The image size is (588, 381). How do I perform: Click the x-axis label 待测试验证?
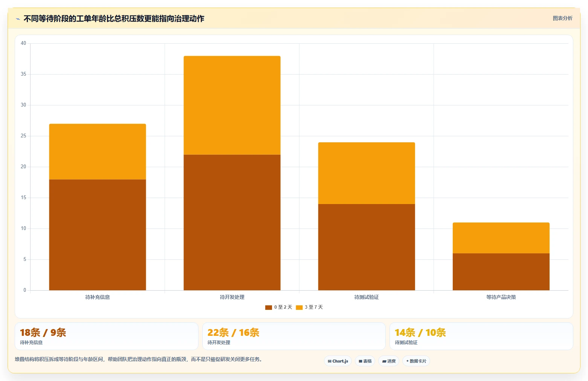point(367,297)
